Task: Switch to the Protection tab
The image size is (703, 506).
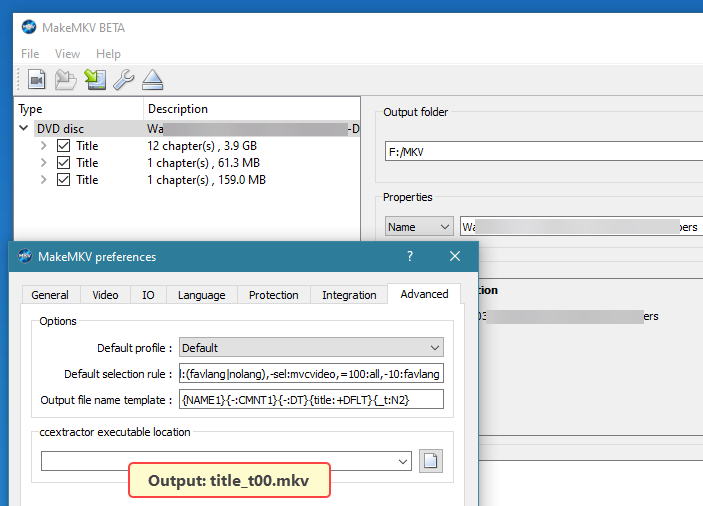Action: [273, 295]
